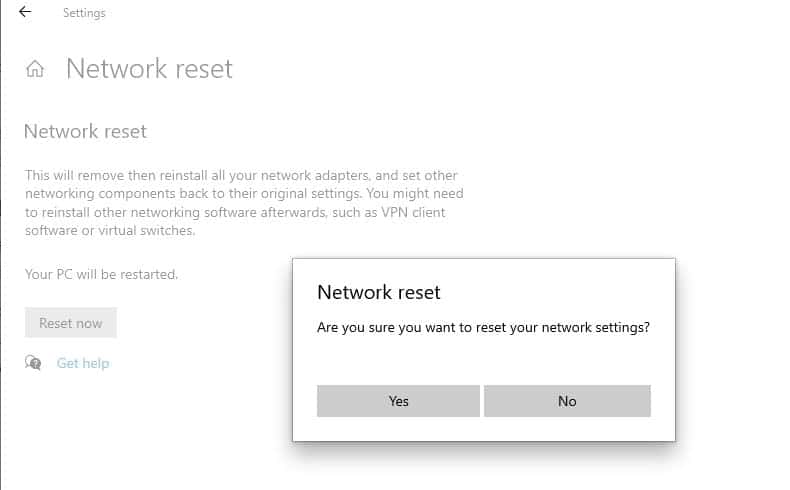Click the dialog's blank area below the buttons

483,429
